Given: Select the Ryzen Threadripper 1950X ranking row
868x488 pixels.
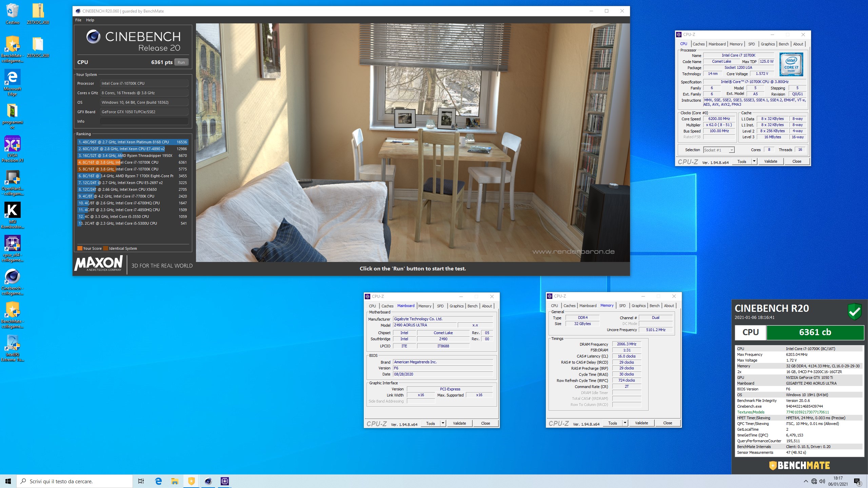Looking at the screenshot, I should (x=133, y=156).
